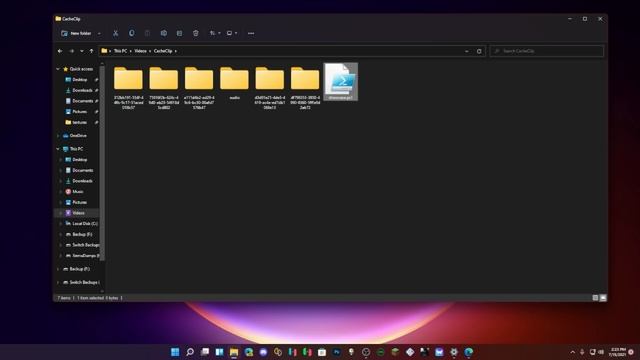Select the folder starting with df79
Viewport: 640px width, 360px height.
click(x=305, y=88)
